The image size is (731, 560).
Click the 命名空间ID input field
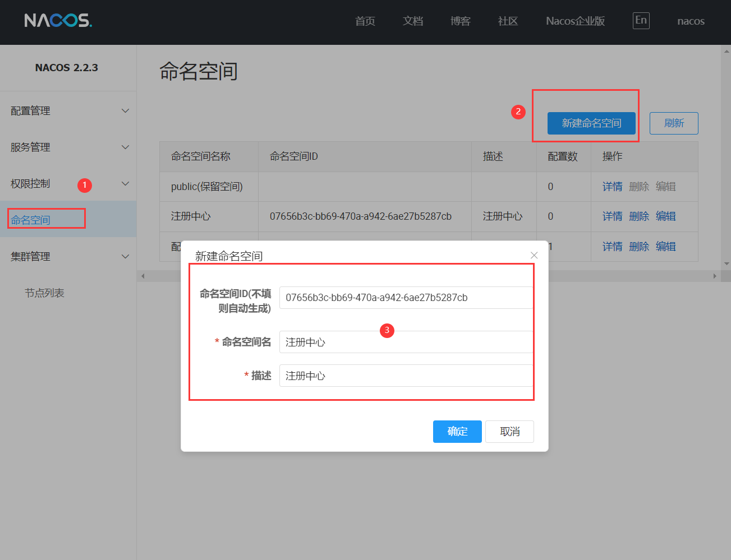pos(406,298)
